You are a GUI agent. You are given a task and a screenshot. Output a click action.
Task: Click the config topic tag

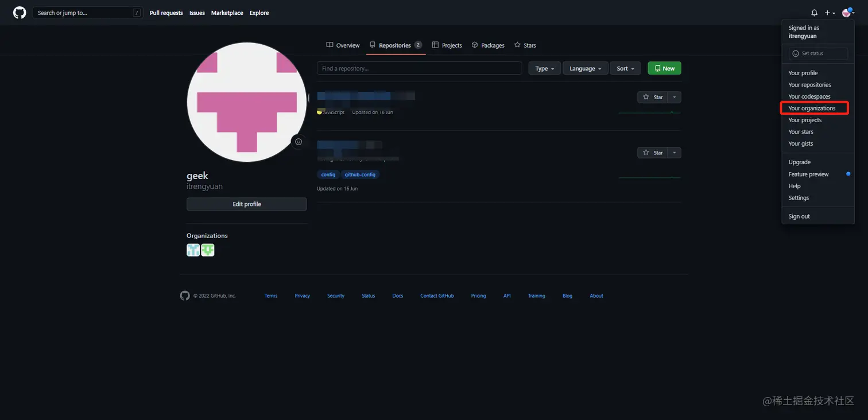[328, 174]
